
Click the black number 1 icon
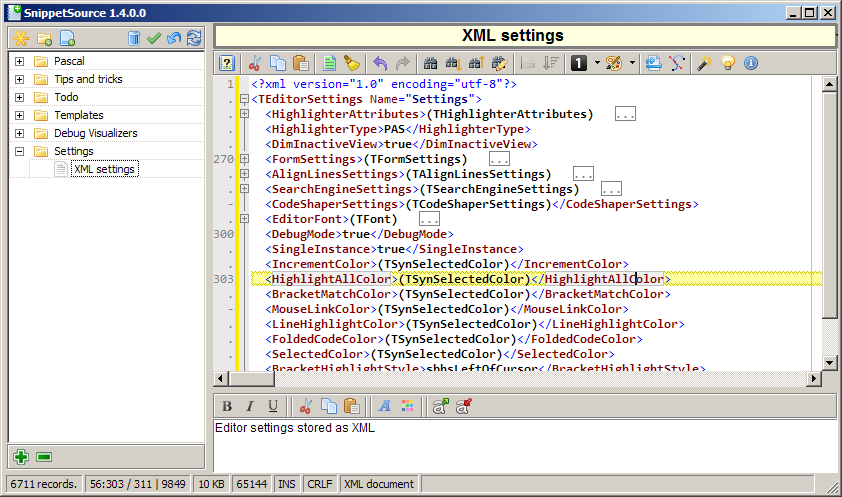579,63
